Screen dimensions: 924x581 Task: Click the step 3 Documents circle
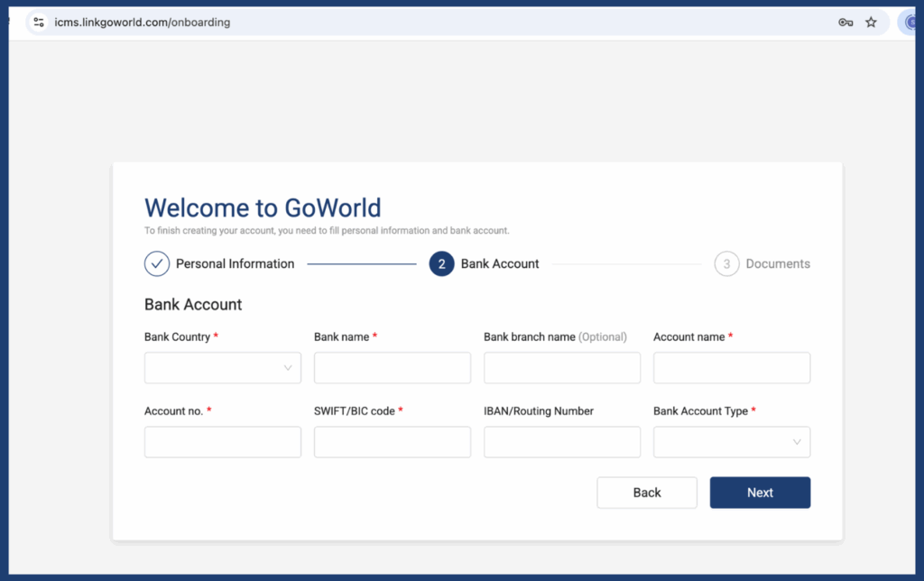pyautogui.click(x=726, y=264)
